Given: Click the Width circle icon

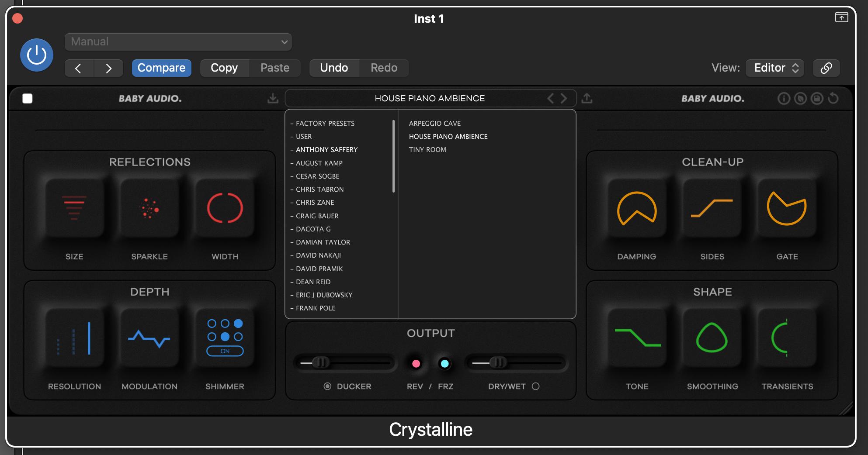Looking at the screenshot, I should (225, 208).
